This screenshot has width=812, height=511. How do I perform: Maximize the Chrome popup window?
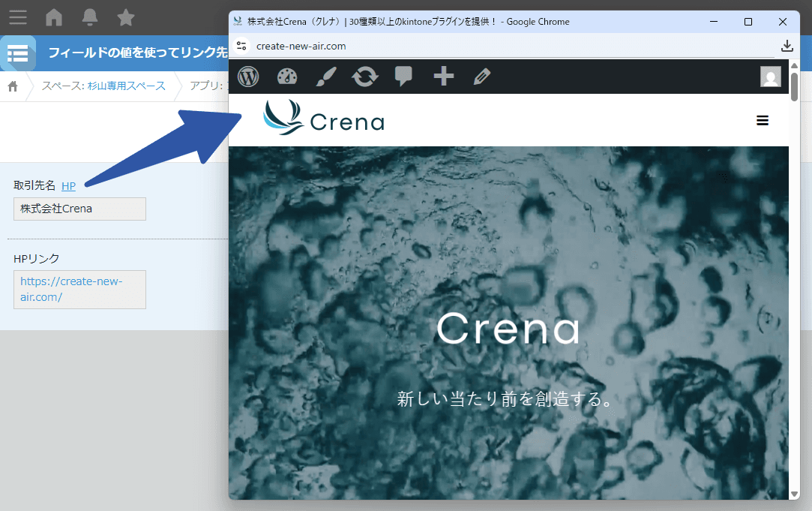click(x=748, y=21)
